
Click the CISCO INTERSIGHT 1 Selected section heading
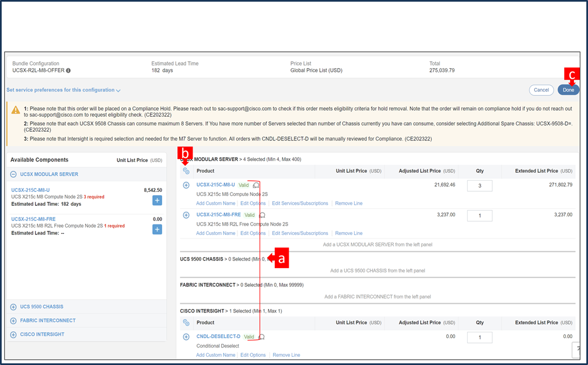(231, 311)
